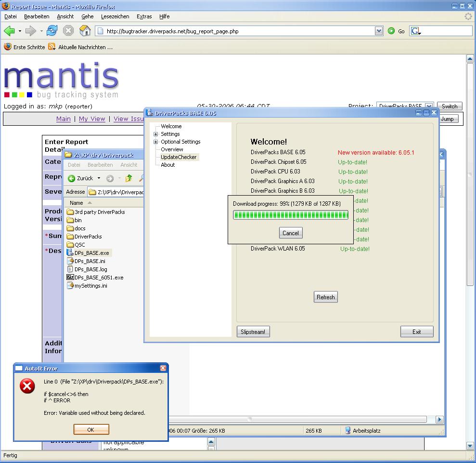Select mySettings.ini file

[90, 286]
